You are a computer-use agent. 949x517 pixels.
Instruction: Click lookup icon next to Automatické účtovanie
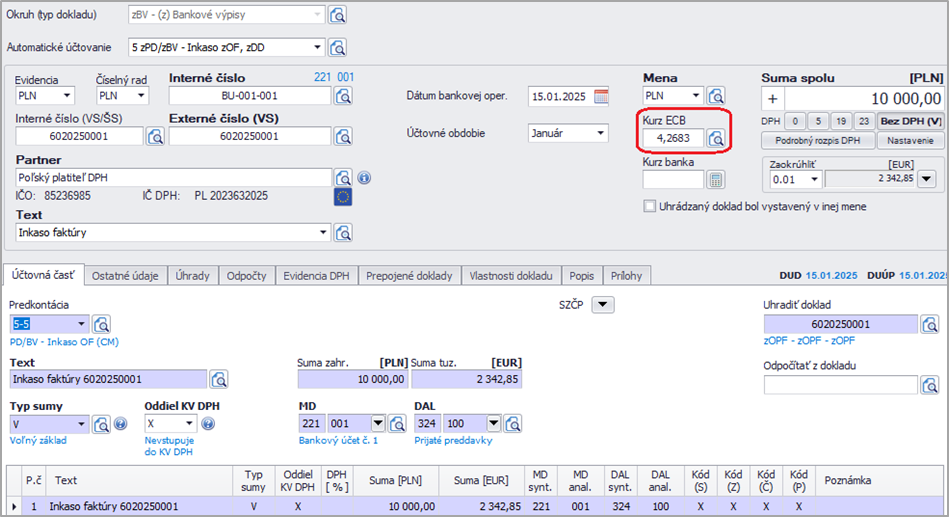point(338,47)
